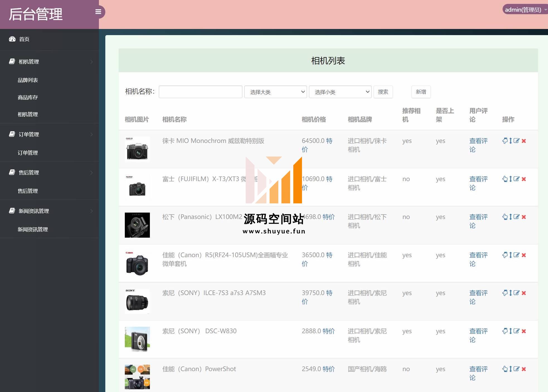
Task: Click up-down arrows icon for 索尼 ILCE-7S3 row
Action: point(511,293)
